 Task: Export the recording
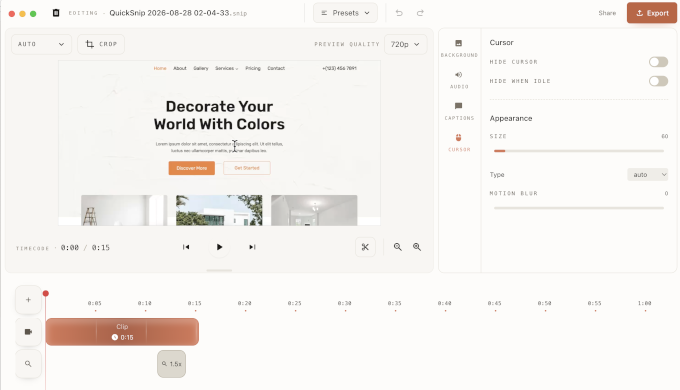point(652,13)
